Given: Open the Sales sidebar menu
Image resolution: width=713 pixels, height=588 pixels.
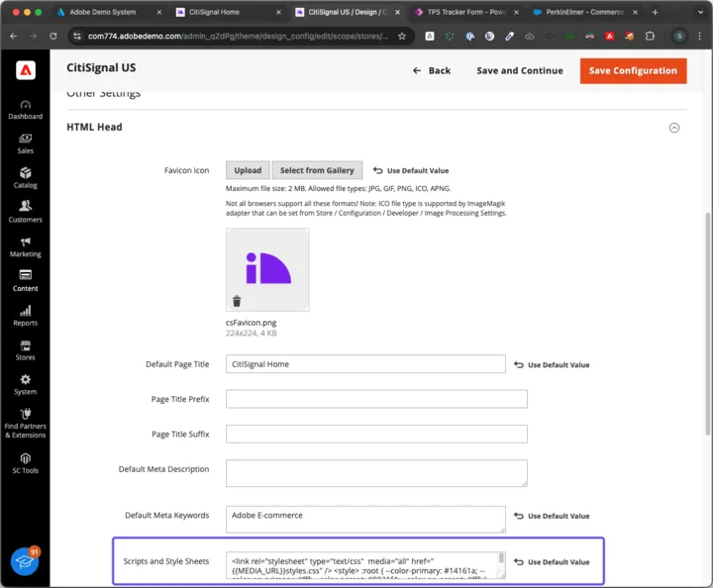Looking at the screenshot, I should point(26,145).
